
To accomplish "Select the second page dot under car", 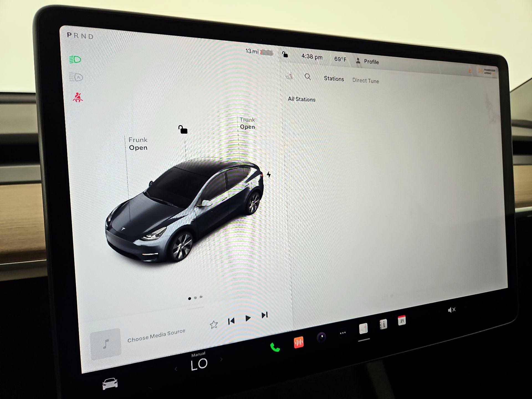I will (195, 298).
